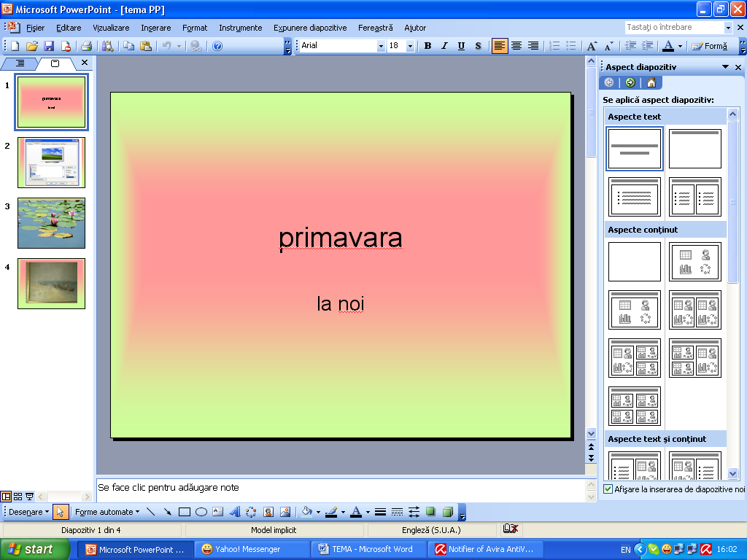Click the Fill Color bucket icon
This screenshot has width=747, height=560.
[307, 512]
